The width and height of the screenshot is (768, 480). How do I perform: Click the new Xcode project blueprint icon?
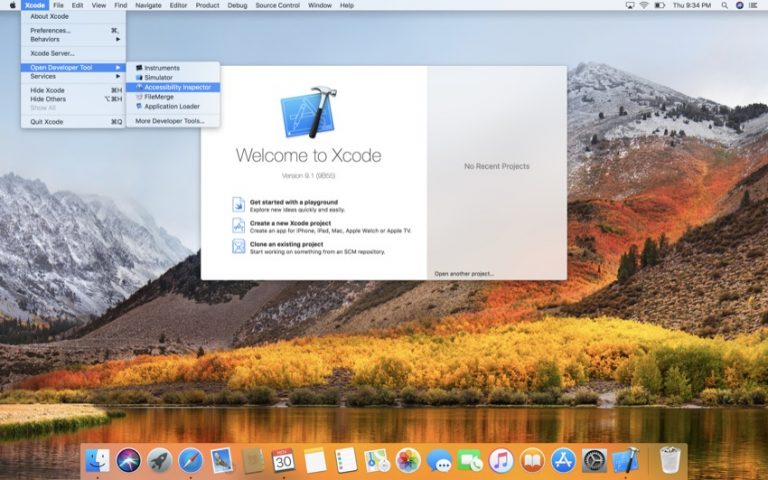tap(239, 226)
